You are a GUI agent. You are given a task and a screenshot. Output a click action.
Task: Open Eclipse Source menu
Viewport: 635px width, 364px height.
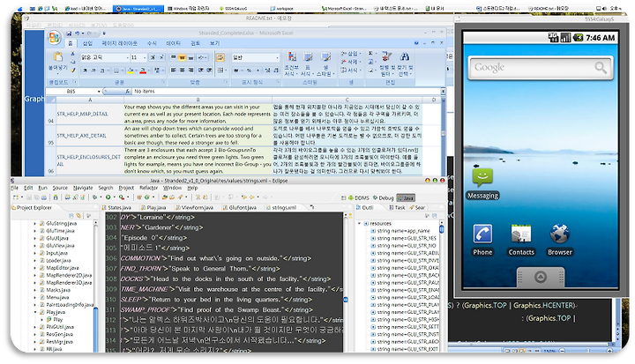60,188
